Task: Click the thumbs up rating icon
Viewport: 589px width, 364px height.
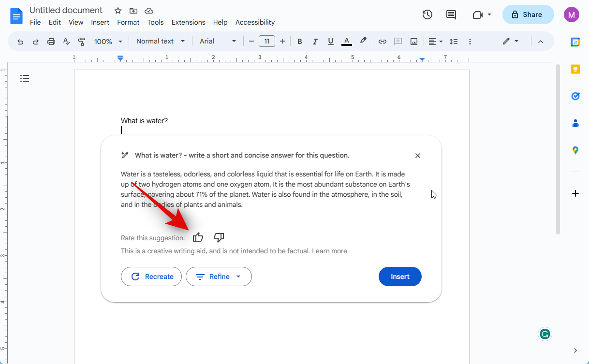Action: coord(198,237)
